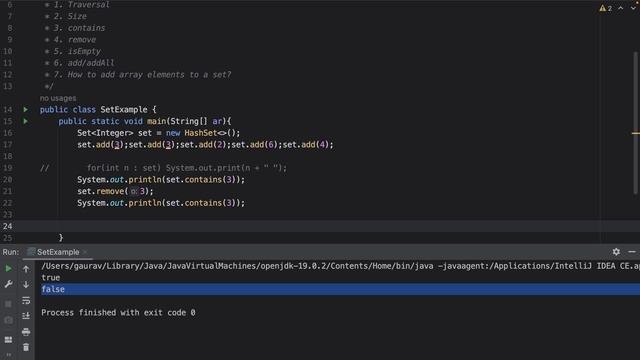Go to next highlighted problem arrow
640x360 pixels.
tap(633, 8)
